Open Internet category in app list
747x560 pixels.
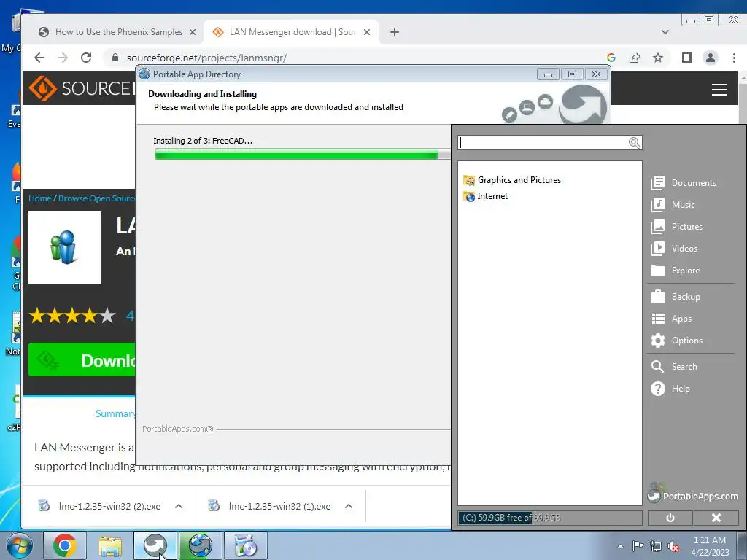[x=485, y=196]
